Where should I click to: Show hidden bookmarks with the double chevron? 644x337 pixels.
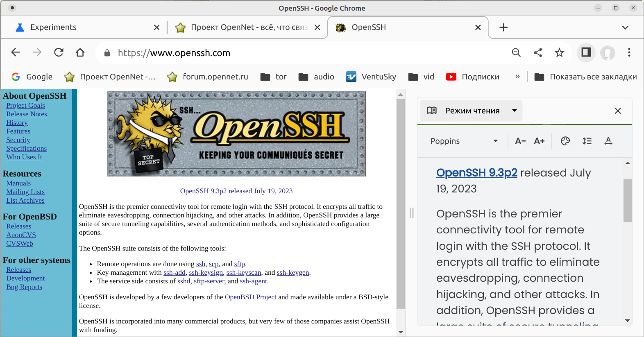tap(517, 77)
